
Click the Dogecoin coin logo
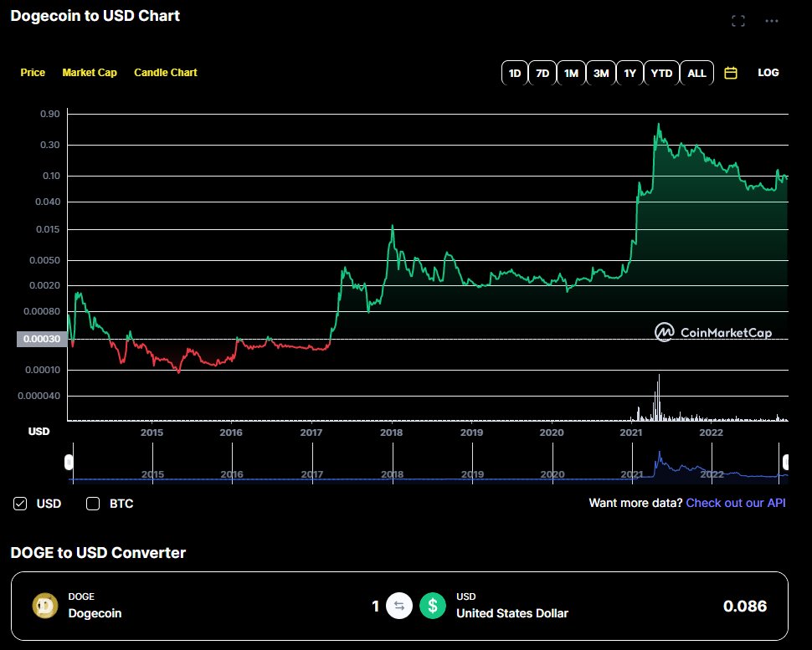tap(45, 606)
